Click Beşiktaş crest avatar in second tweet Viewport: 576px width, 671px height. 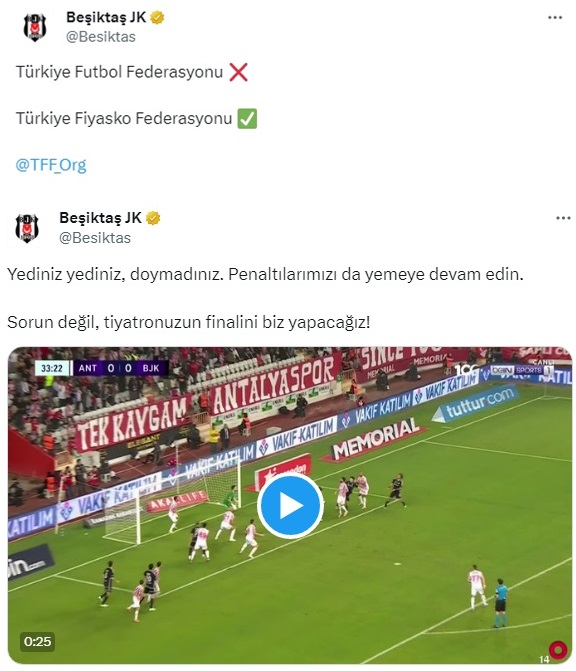27,228
